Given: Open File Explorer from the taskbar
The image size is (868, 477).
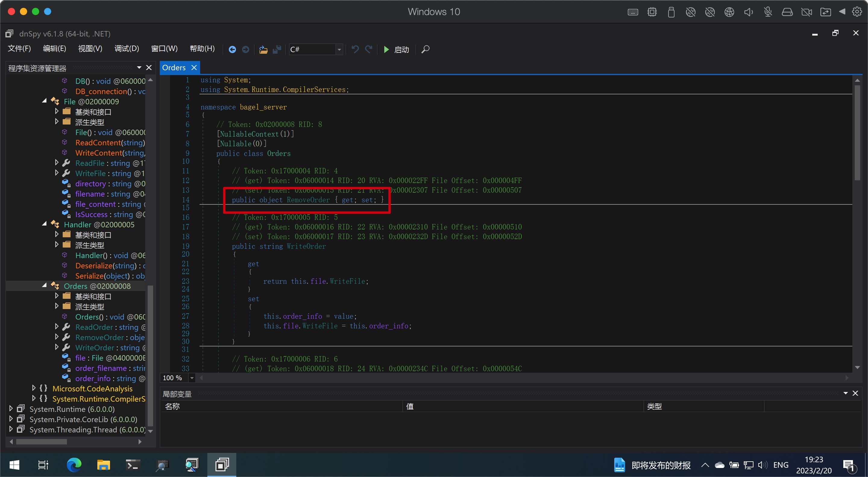Looking at the screenshot, I should 103,465.
